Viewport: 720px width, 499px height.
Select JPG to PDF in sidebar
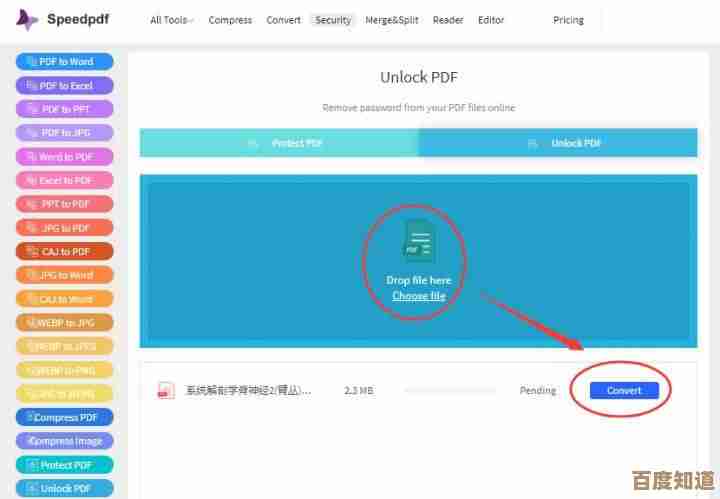[65, 228]
